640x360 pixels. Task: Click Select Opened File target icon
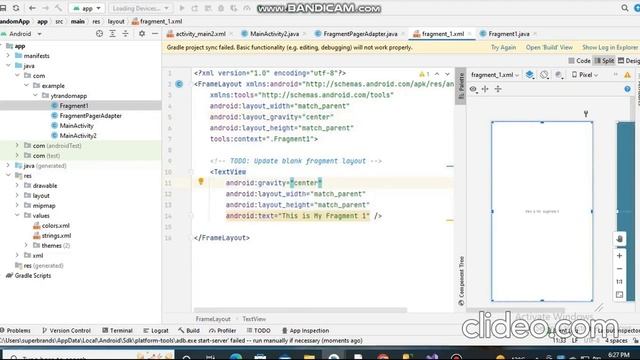pyautogui.click(x=99, y=34)
